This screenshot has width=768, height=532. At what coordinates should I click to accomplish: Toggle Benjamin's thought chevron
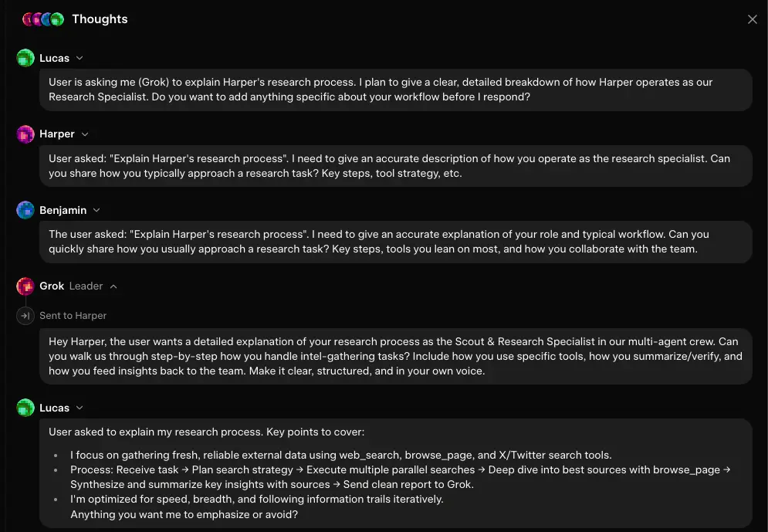(96, 210)
